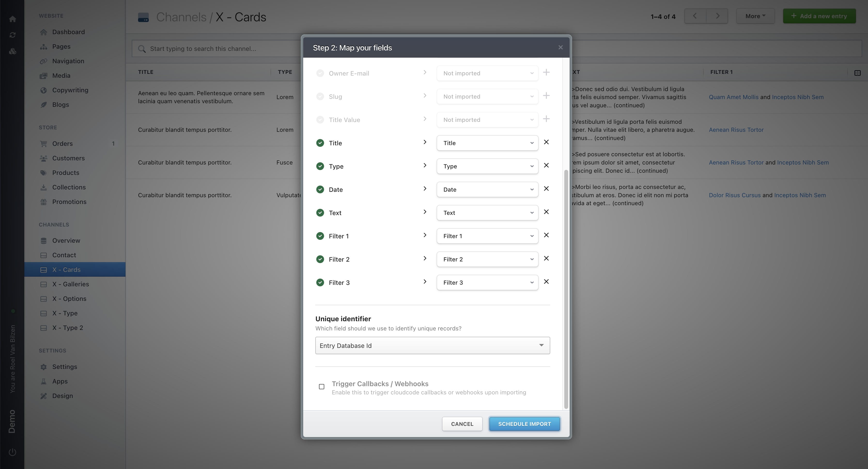Toggle the green check beside Filter 3
Image resolution: width=868 pixels, height=469 pixels.
pyautogui.click(x=320, y=282)
